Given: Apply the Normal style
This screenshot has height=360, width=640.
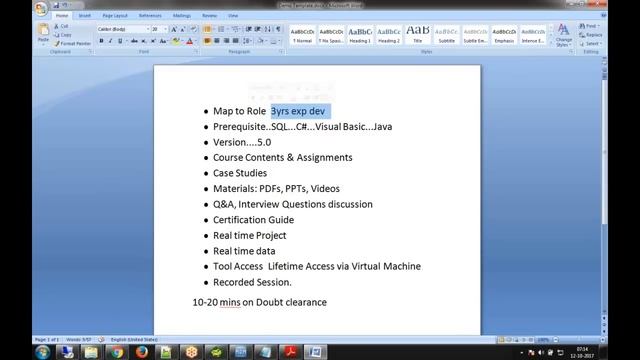Looking at the screenshot, I should tap(302, 35).
